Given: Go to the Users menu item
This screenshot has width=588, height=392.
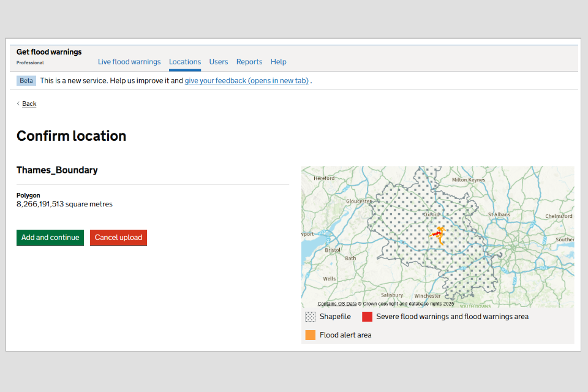Looking at the screenshot, I should (219, 62).
